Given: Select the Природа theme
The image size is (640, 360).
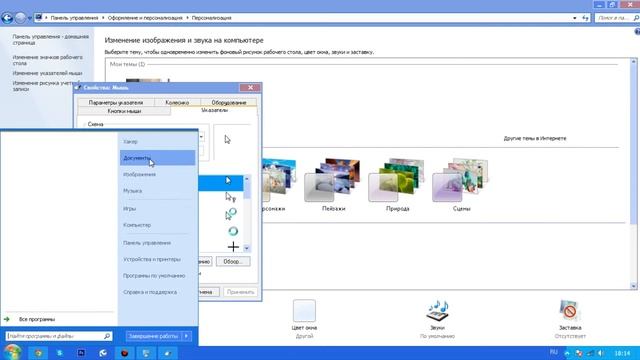Looking at the screenshot, I should coord(397,184).
